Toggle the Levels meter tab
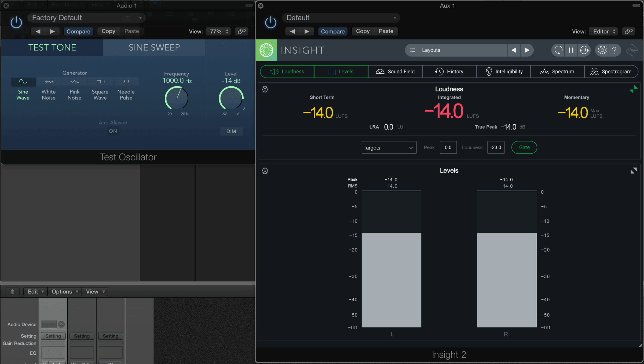644x364 pixels. (341, 72)
